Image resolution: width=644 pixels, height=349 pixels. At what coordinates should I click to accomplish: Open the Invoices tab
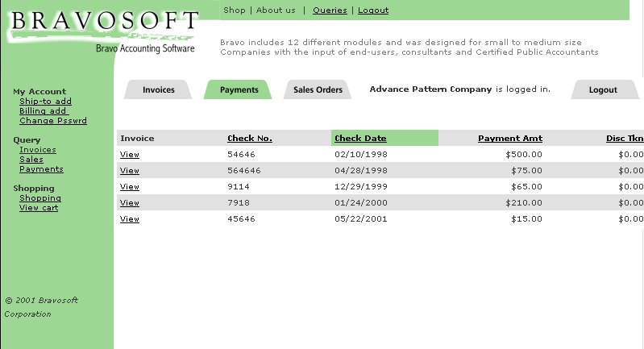[158, 89]
